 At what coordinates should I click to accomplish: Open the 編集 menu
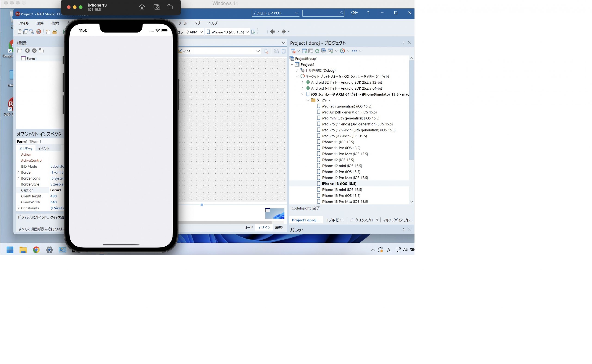(x=40, y=23)
